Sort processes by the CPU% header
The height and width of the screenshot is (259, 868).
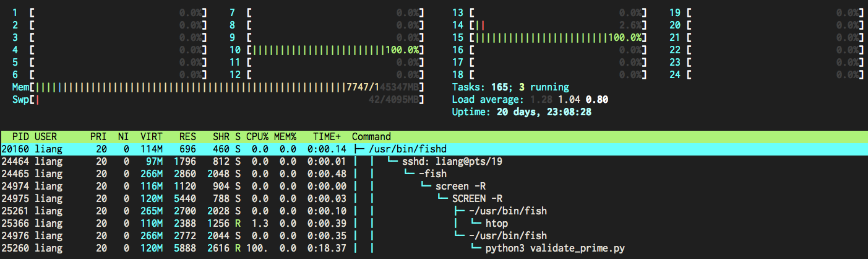(x=257, y=136)
